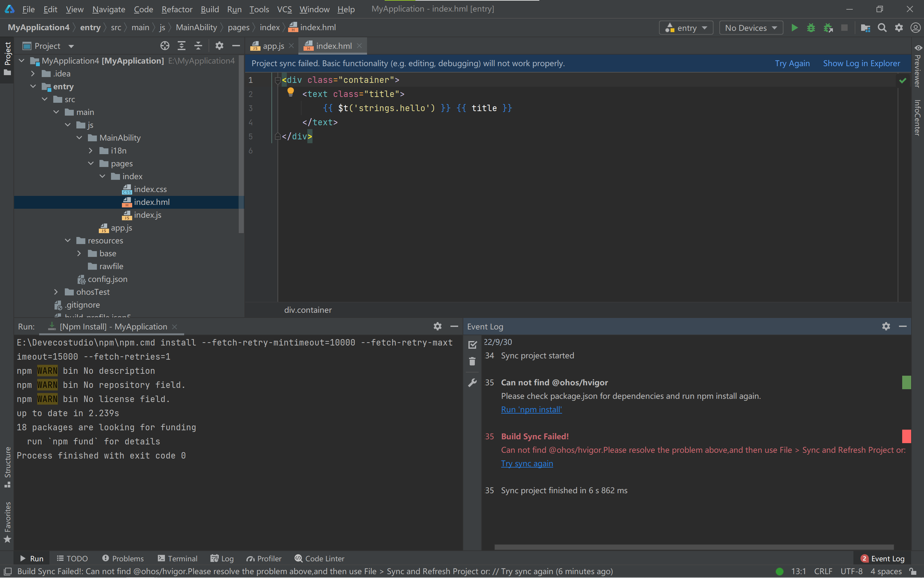Open the No Devices dropdown
The height and width of the screenshot is (578, 924).
[751, 28]
